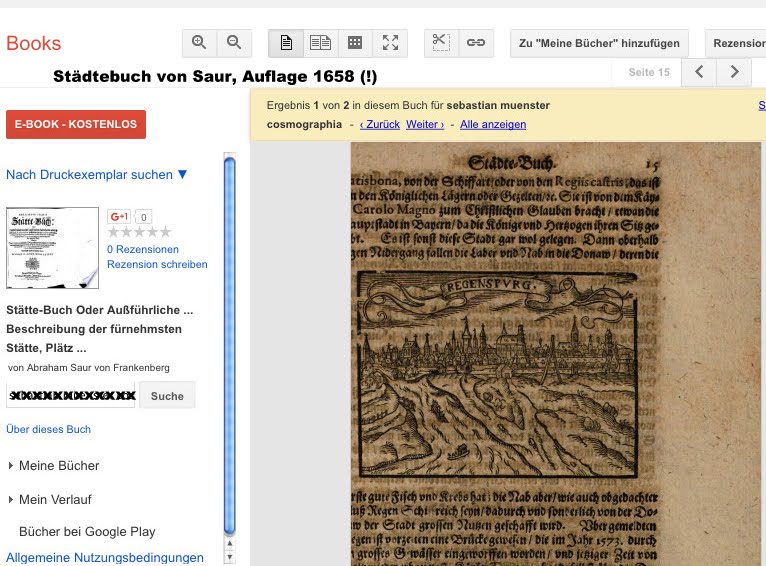Click the sidebar vertical scrollbar
This screenshot has width=766, height=566.
pos(230,346)
